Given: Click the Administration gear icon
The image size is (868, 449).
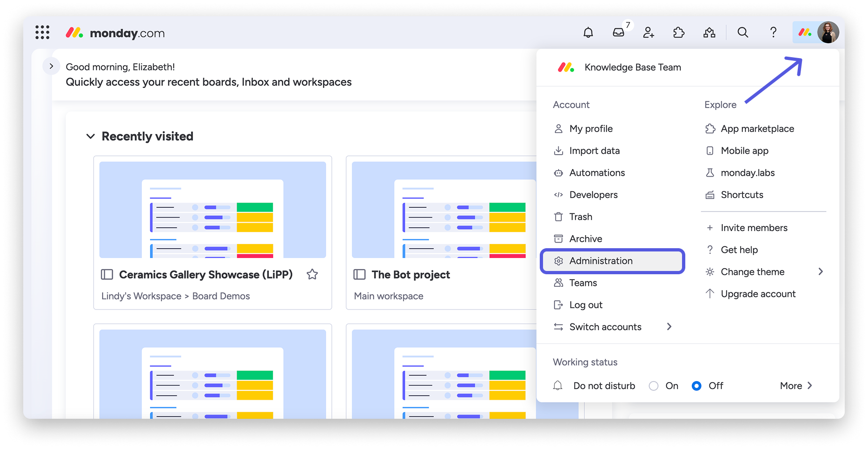Looking at the screenshot, I should pyautogui.click(x=558, y=261).
